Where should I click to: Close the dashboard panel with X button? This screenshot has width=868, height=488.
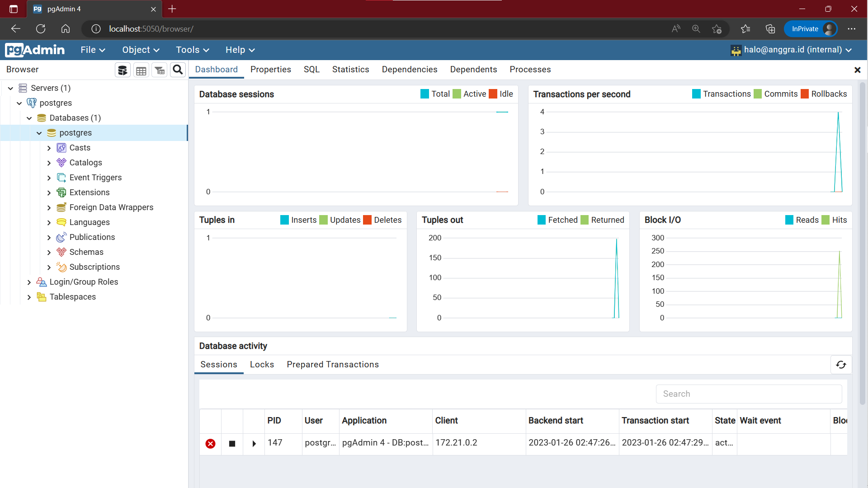[857, 70]
